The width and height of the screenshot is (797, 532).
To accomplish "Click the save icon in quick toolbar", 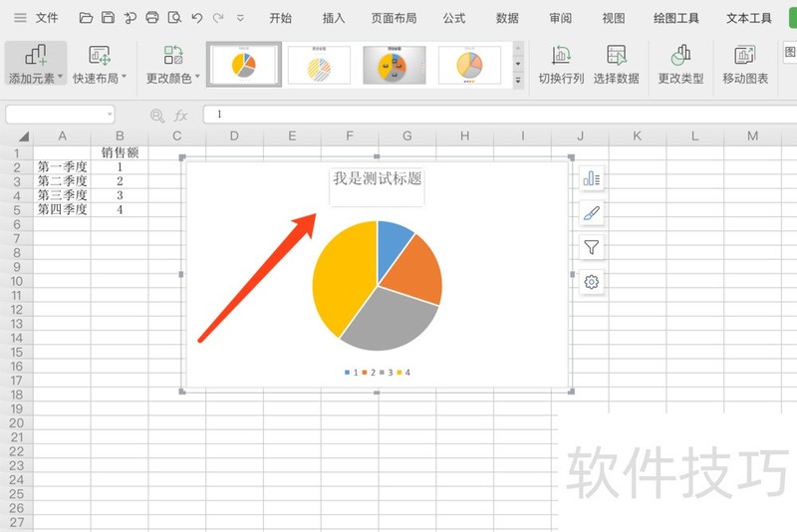I will (x=108, y=18).
